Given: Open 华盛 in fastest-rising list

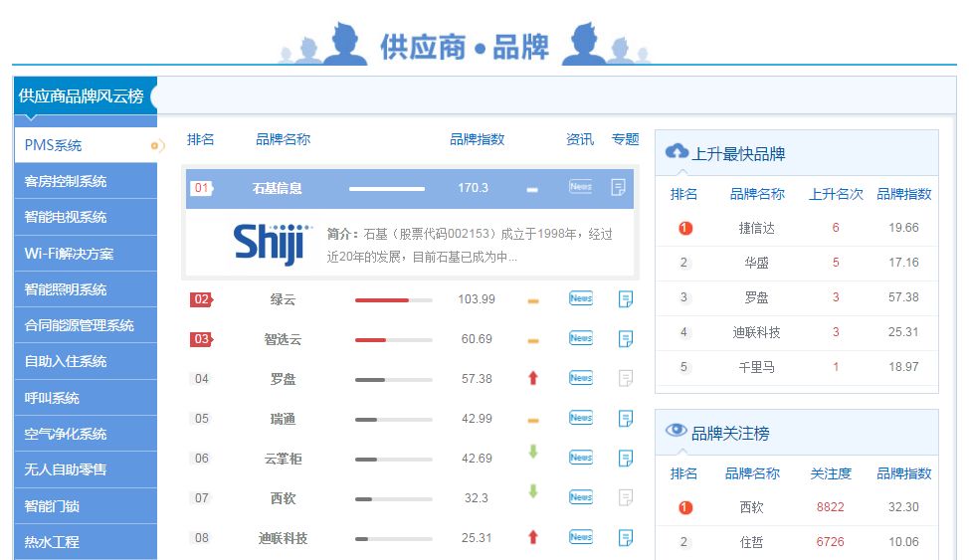Looking at the screenshot, I should [756, 262].
